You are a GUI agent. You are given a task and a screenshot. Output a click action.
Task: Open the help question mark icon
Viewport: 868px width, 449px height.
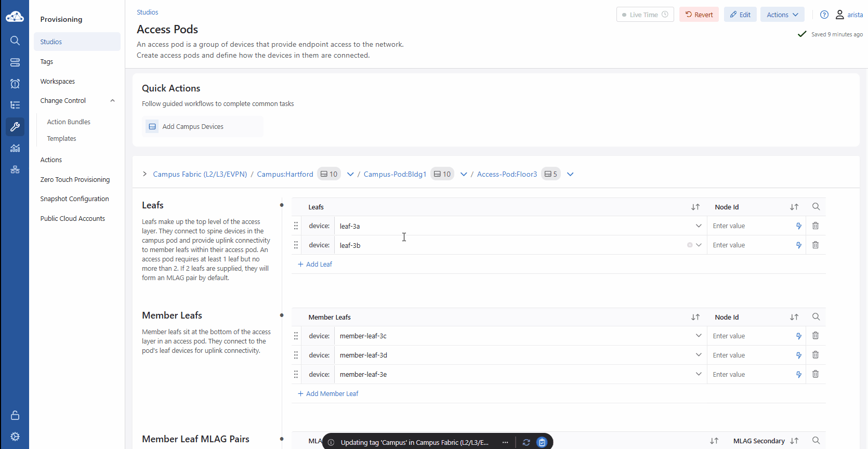tap(824, 15)
